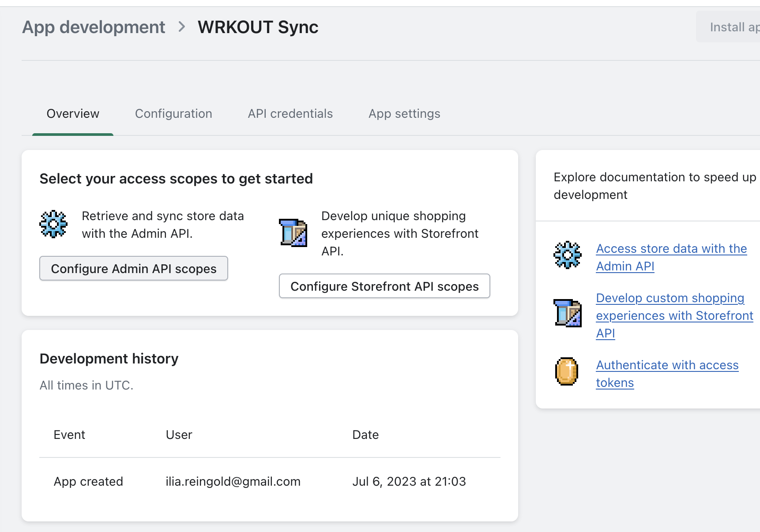Viewport: 760px width, 532px height.
Task: Click the ilia.reingold@gmail.com user in the history row
Action: click(x=233, y=481)
